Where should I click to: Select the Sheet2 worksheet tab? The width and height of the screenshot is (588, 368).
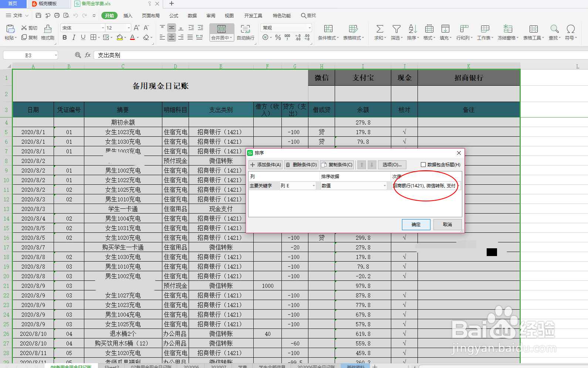tap(112, 366)
